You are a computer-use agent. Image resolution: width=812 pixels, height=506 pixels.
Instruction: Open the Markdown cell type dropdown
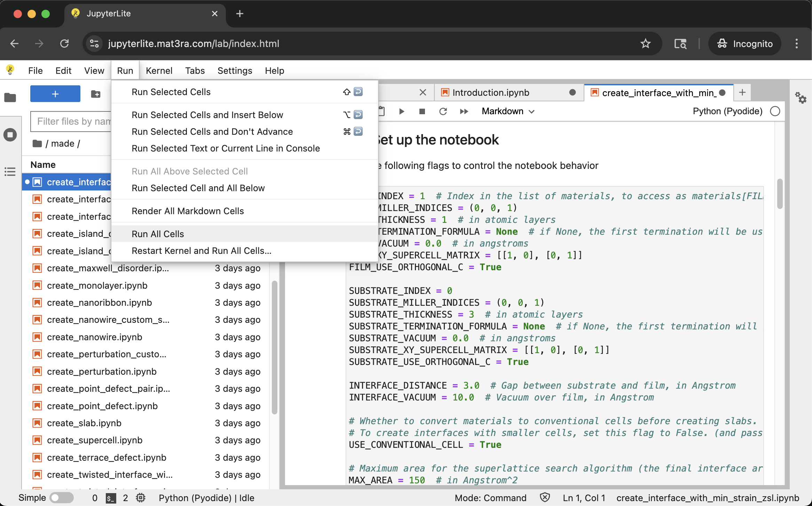click(508, 111)
